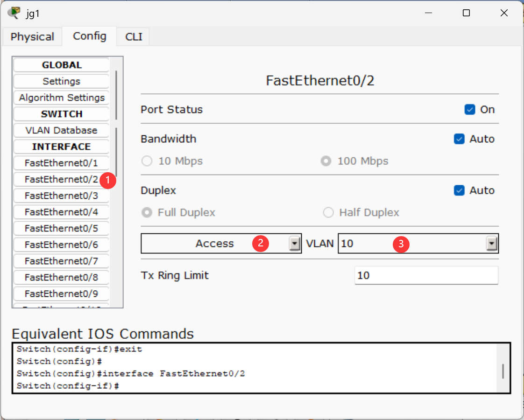Toggle the Bandwidth Auto checkbox
The height and width of the screenshot is (420, 524).
[459, 139]
